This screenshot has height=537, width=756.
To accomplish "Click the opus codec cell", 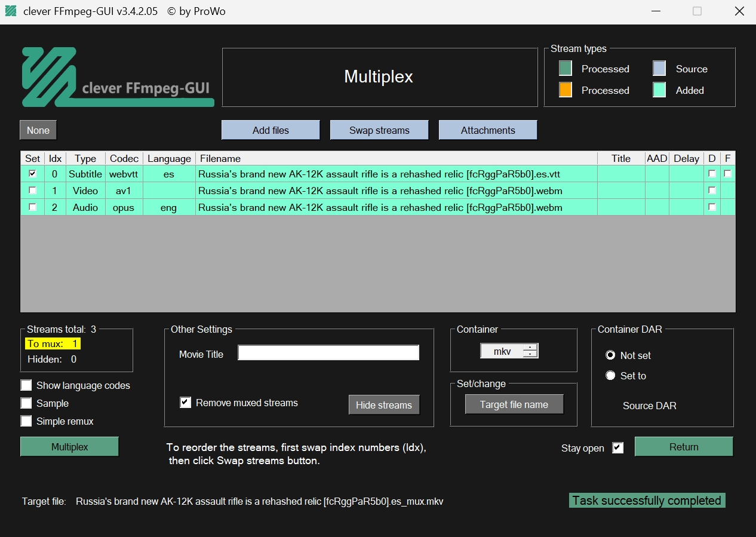I will (124, 207).
